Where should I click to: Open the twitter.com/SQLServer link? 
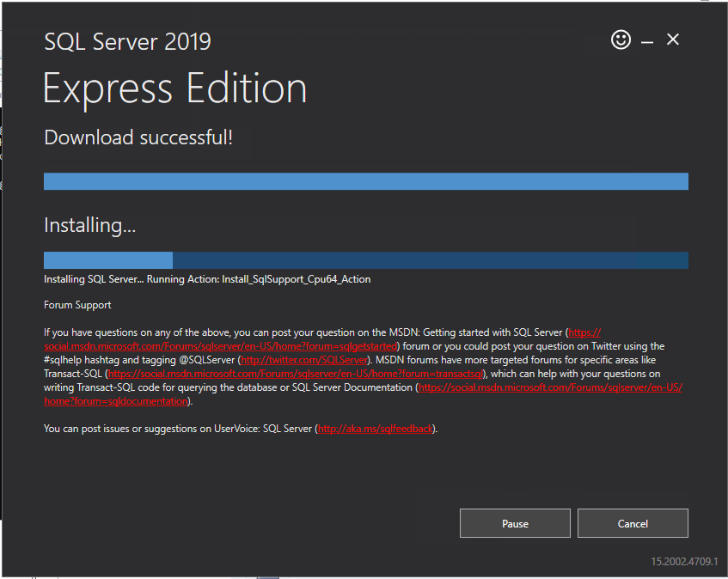pos(304,360)
